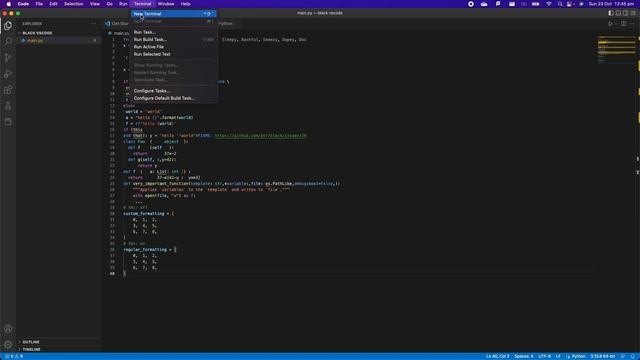Open the Edit menu
This screenshot has width=640, height=360.
[x=53, y=4]
